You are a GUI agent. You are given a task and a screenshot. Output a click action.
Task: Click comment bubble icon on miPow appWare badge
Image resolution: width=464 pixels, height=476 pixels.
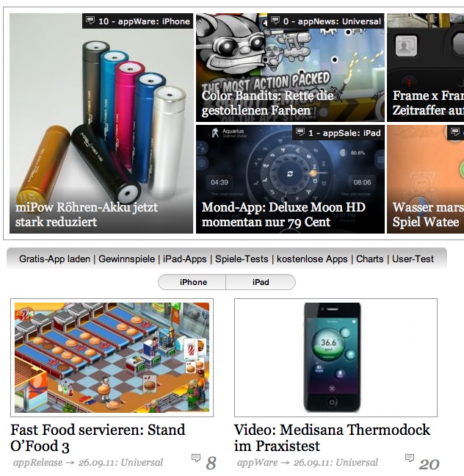tap(90, 21)
